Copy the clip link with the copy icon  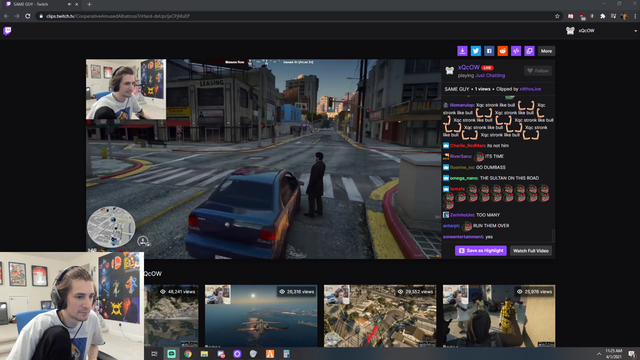point(529,51)
